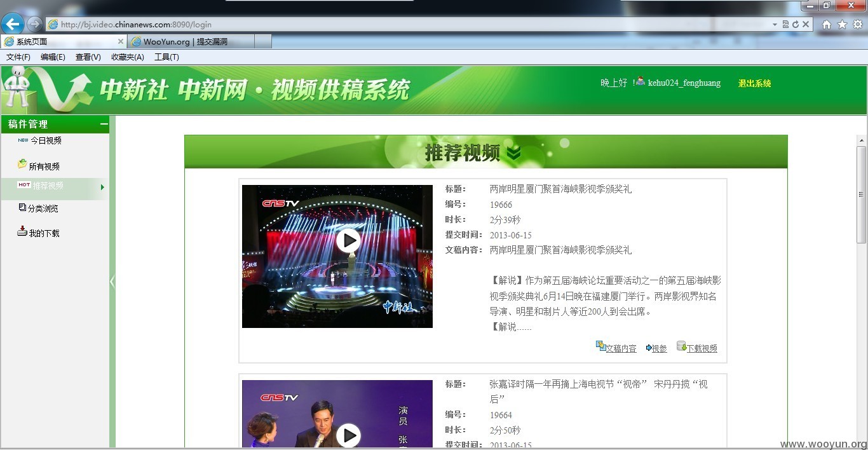This screenshot has height=450, width=868.
Task: Open the browser Home icon
Action: [x=827, y=24]
